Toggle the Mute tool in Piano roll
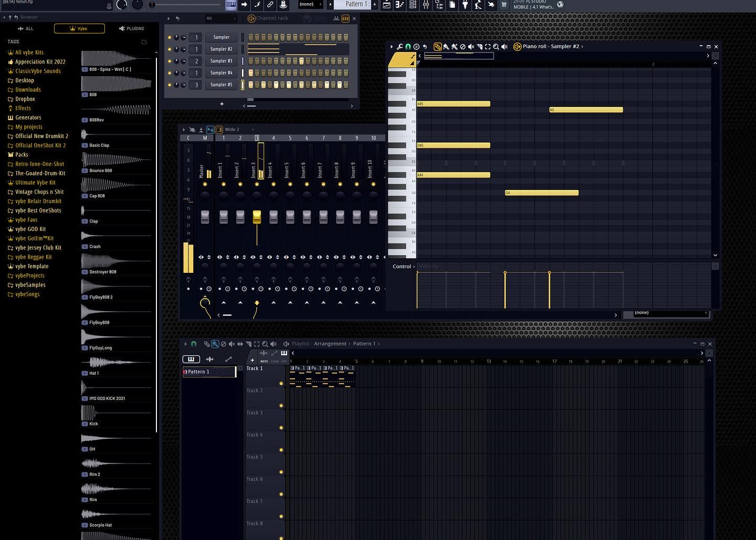This screenshot has width=756, height=540. click(x=471, y=47)
